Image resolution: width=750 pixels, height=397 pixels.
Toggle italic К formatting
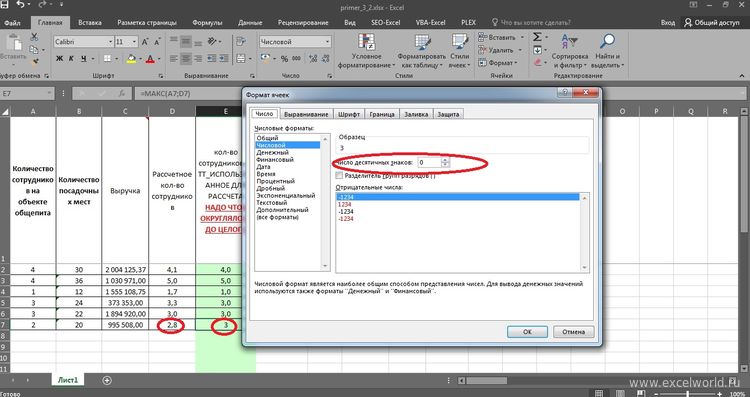(71, 59)
